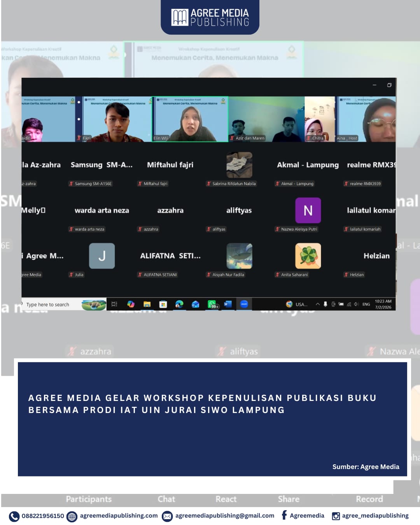Select the Samsung SM-A... participant name
This screenshot has width=420, height=525.
(101, 165)
